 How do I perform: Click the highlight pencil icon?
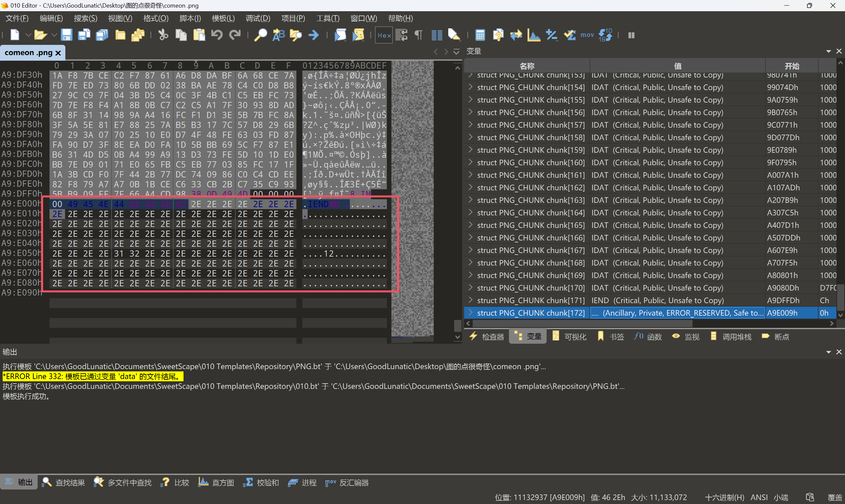click(454, 35)
